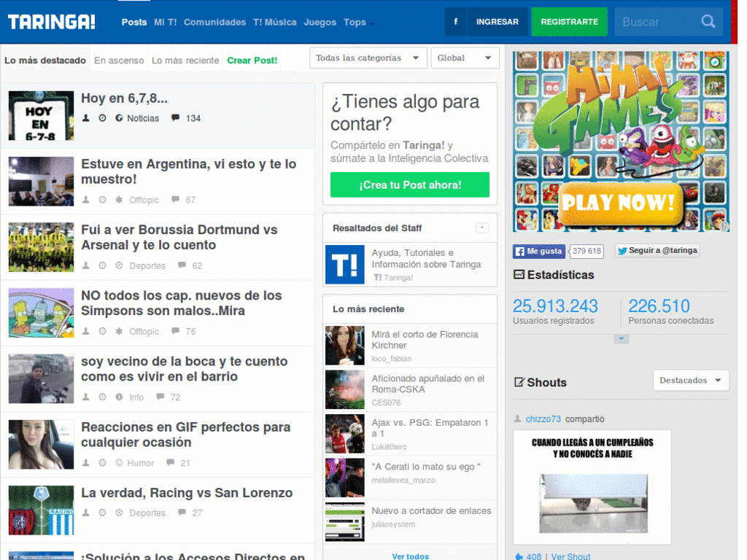Open Ayuda, Tutoriales e Información sobre Taringa
Image resolution: width=747 pixels, height=560 pixels.
(x=426, y=259)
